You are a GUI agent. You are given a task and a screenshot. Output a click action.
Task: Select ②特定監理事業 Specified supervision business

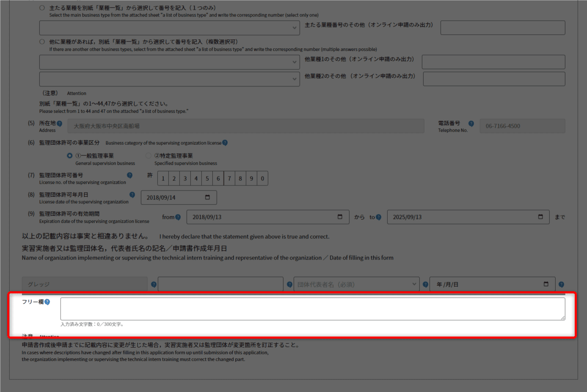[149, 156]
